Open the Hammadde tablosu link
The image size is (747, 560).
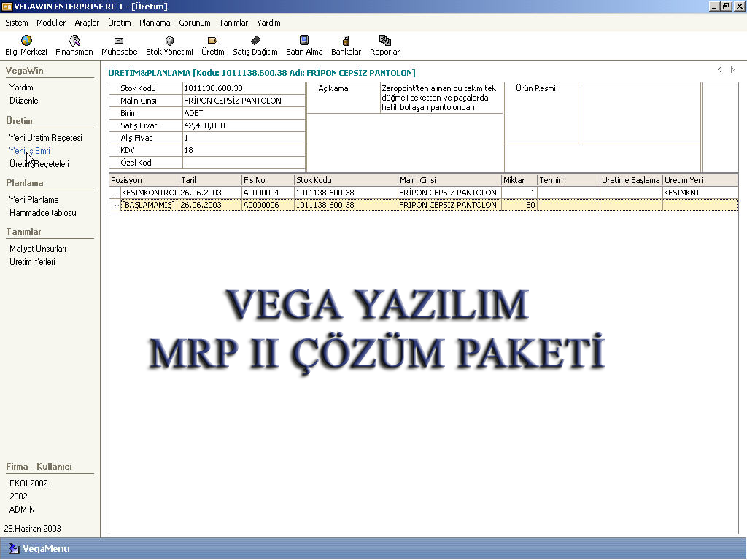click(43, 213)
